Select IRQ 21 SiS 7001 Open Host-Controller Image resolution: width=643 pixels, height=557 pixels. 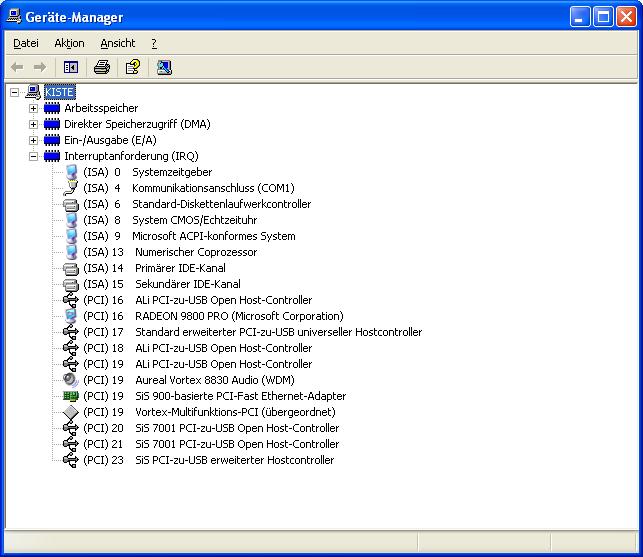[237, 444]
